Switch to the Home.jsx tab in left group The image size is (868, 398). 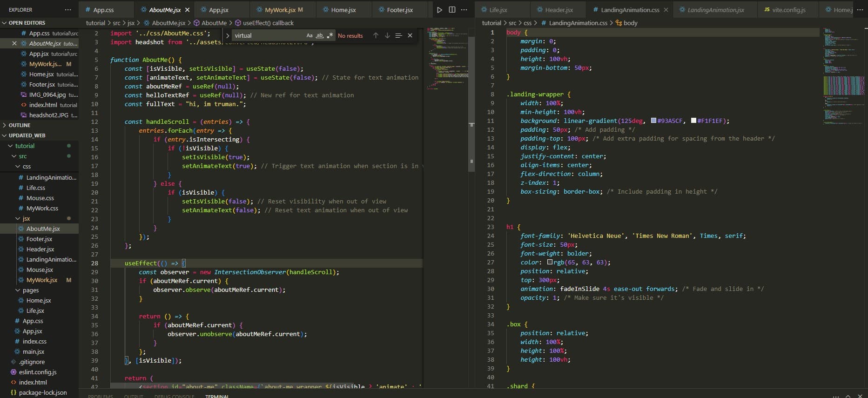(x=344, y=9)
